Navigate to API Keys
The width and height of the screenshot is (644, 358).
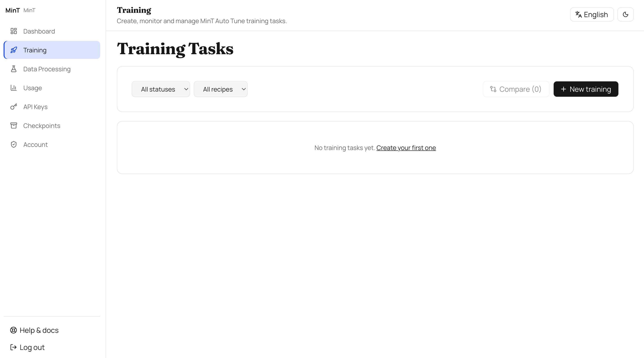coord(52,107)
